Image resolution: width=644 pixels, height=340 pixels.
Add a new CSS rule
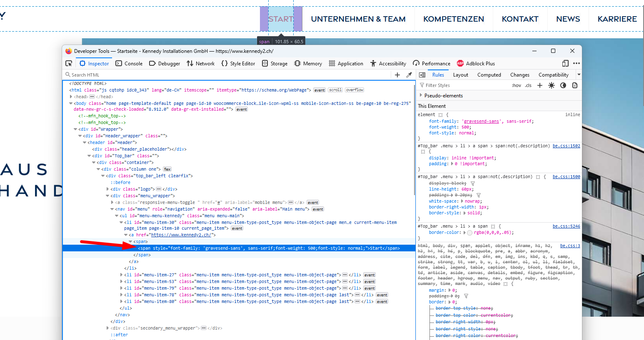click(x=540, y=85)
